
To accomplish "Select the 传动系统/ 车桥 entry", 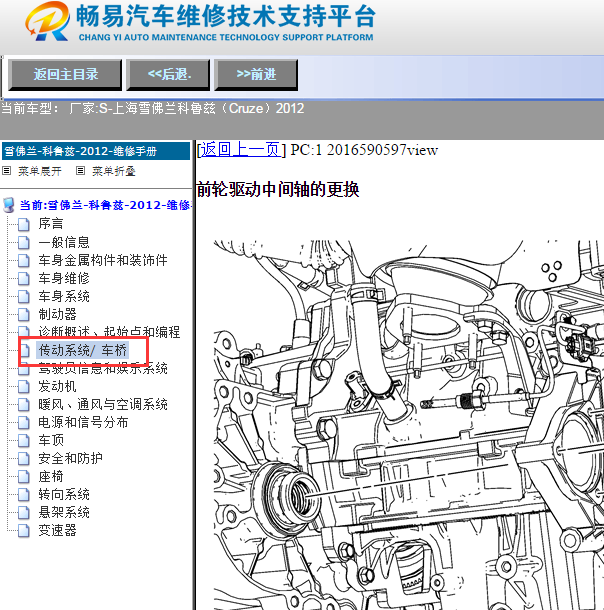I will pyautogui.click(x=82, y=350).
